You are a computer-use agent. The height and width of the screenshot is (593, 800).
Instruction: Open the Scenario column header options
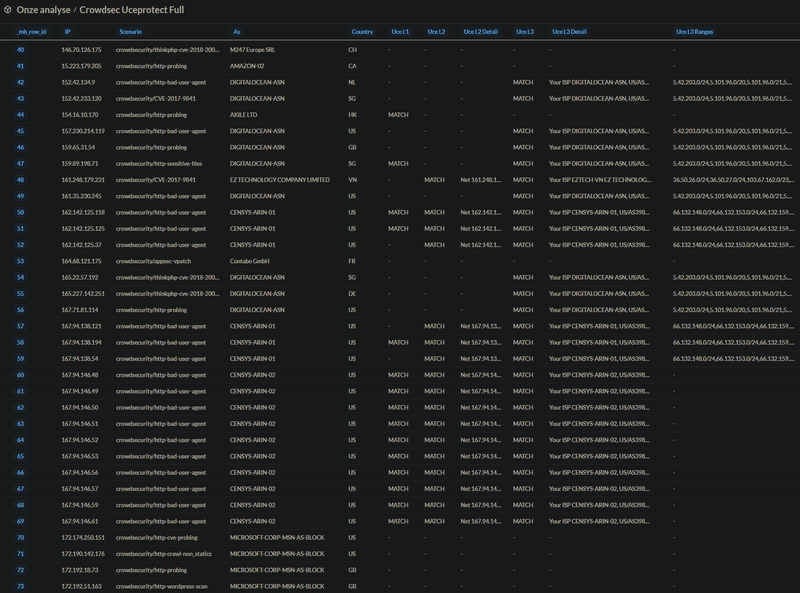[x=130, y=33]
